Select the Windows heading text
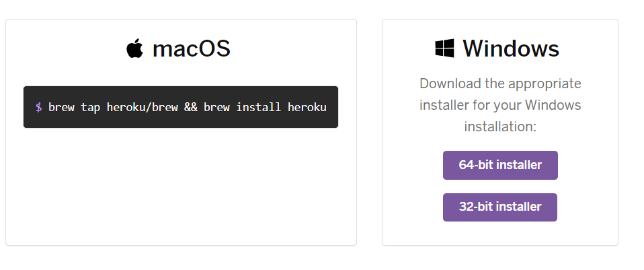The width and height of the screenshot is (644, 270). tap(511, 48)
